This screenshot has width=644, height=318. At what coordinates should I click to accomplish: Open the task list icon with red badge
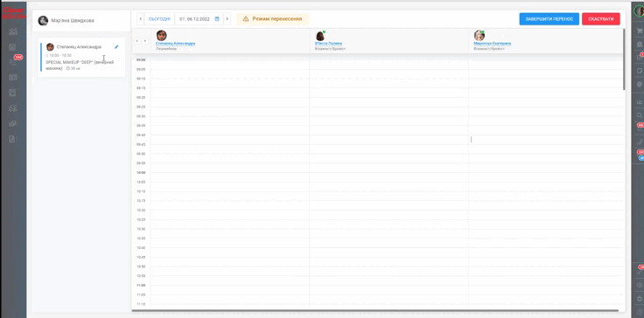tap(13, 61)
